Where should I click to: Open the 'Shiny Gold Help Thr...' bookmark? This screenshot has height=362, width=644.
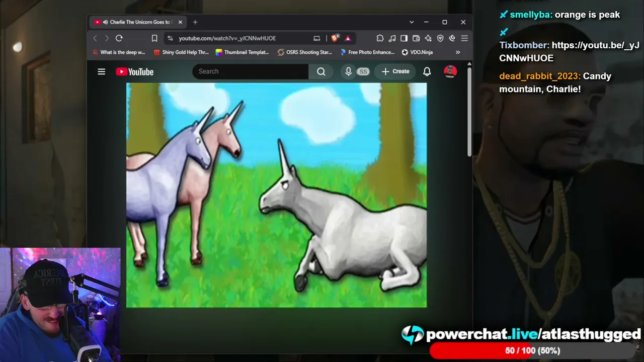click(x=181, y=52)
